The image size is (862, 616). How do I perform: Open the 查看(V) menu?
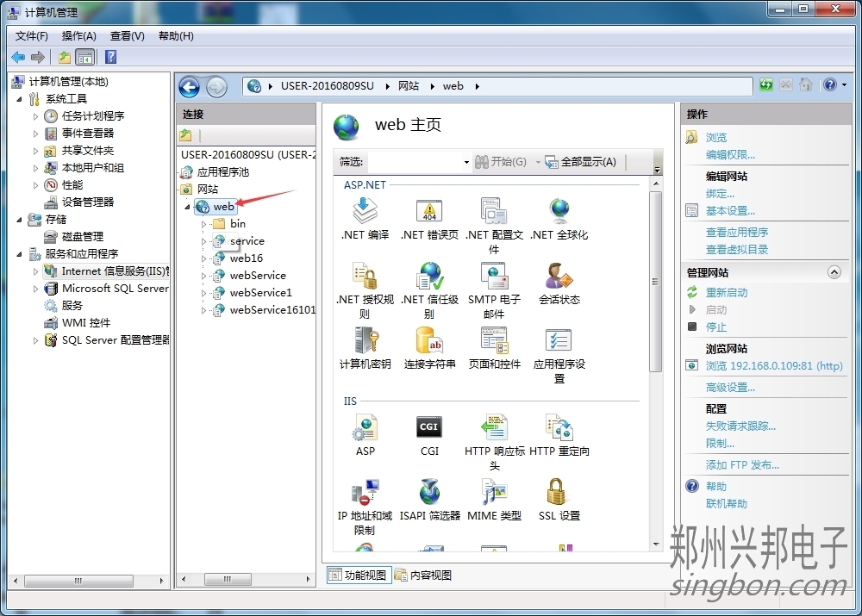click(127, 36)
